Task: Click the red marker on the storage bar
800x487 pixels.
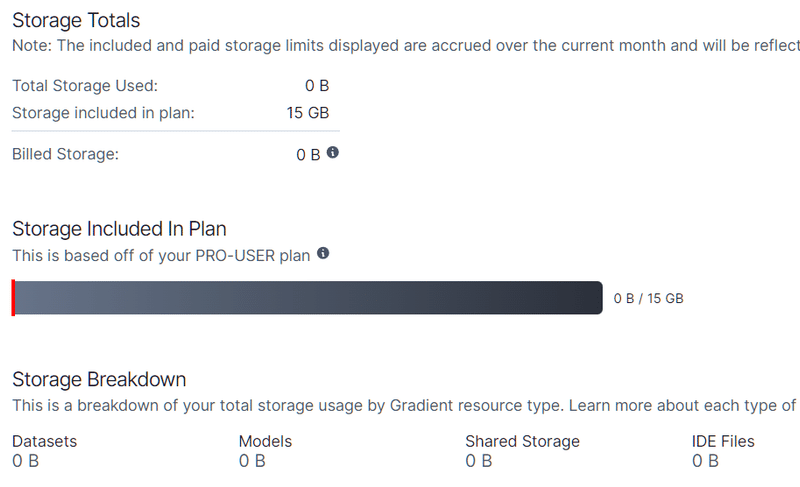Action: click(x=14, y=298)
